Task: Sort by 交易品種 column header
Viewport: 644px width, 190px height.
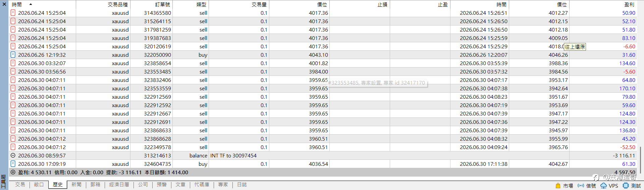Action: [x=103, y=4]
